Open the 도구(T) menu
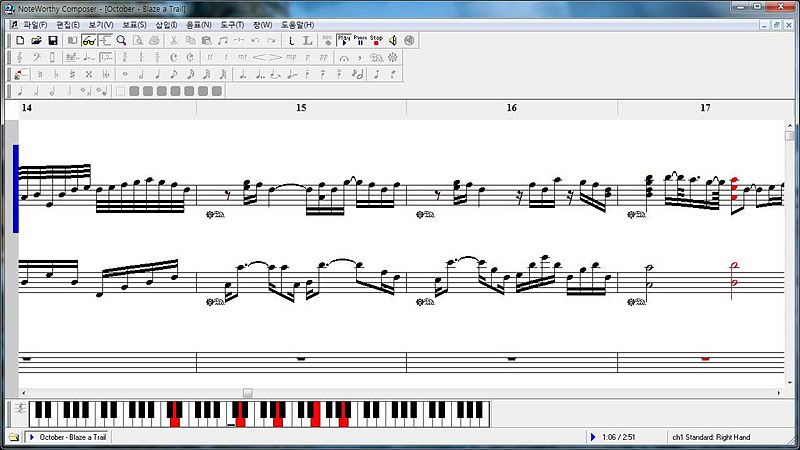Viewport: 800px width, 450px height. (x=232, y=24)
